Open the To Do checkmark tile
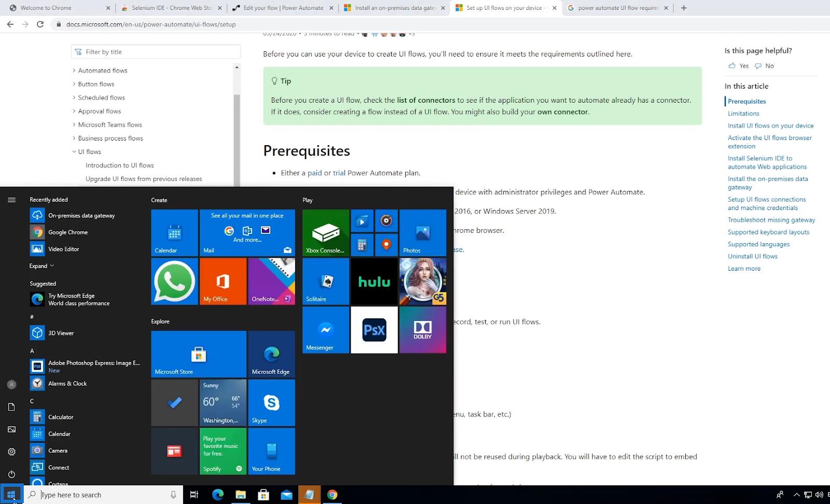This screenshot has height=504, width=830. tap(174, 402)
